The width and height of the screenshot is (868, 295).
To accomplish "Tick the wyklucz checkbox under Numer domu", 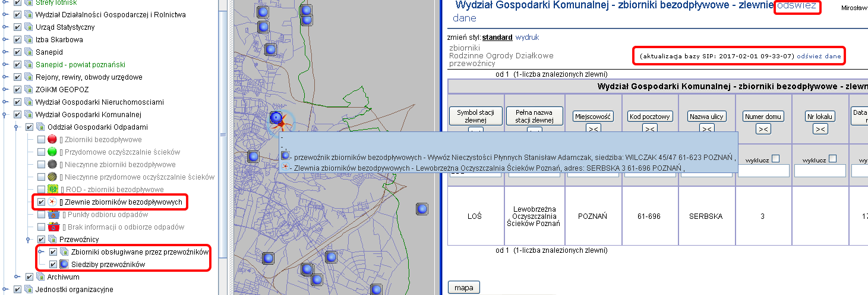I will (x=775, y=158).
